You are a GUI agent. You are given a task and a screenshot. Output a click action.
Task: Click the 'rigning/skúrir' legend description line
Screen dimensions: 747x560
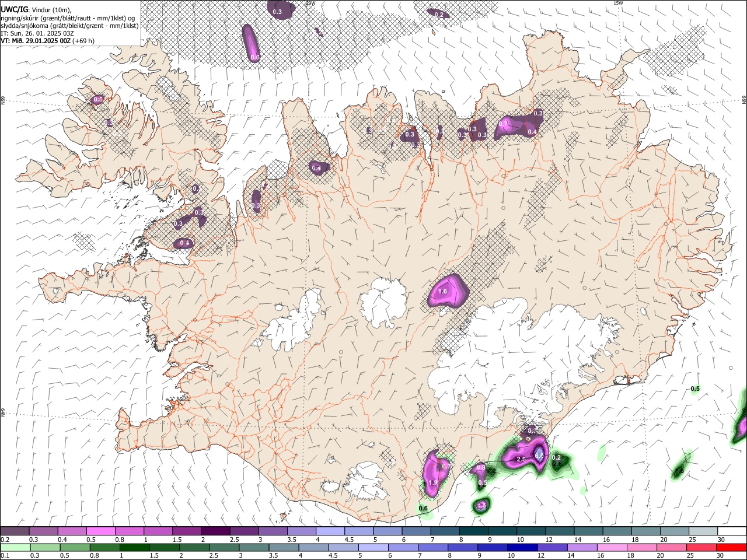pyautogui.click(x=68, y=18)
